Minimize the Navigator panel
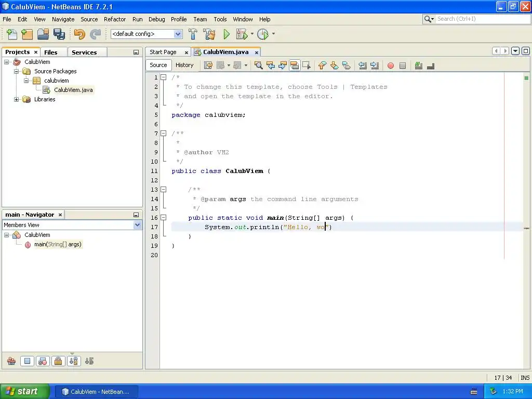The height and width of the screenshot is (399, 532). pyautogui.click(x=136, y=215)
